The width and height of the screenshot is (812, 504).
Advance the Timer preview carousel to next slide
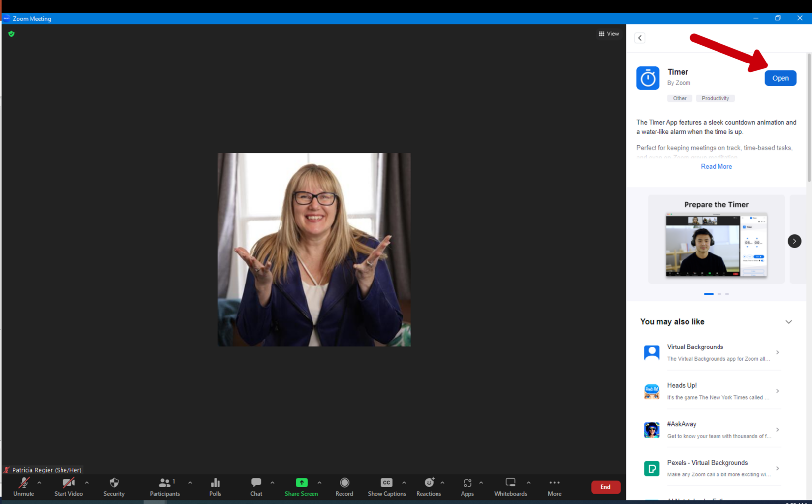794,241
